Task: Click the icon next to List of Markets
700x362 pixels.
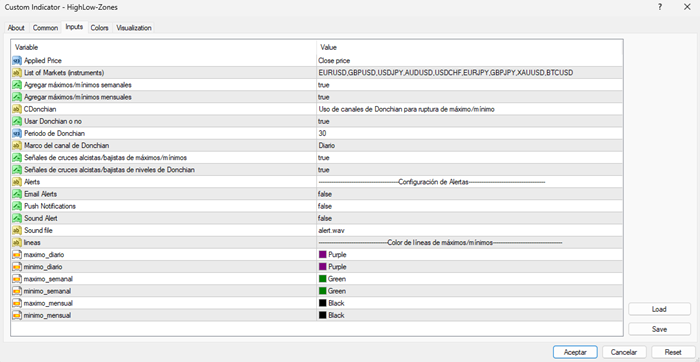Action: pyautogui.click(x=17, y=72)
